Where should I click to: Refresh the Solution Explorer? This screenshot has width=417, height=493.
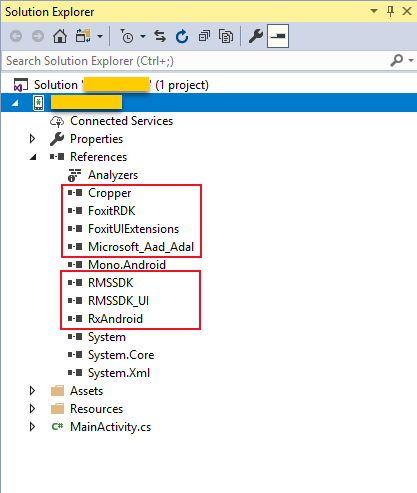[x=182, y=36]
